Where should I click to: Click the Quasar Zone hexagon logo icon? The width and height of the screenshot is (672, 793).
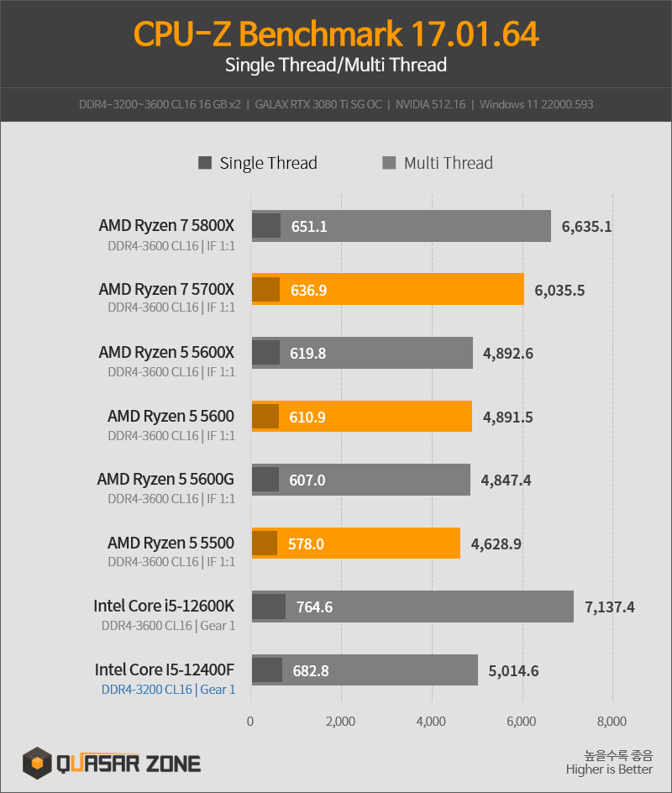pyautogui.click(x=37, y=762)
